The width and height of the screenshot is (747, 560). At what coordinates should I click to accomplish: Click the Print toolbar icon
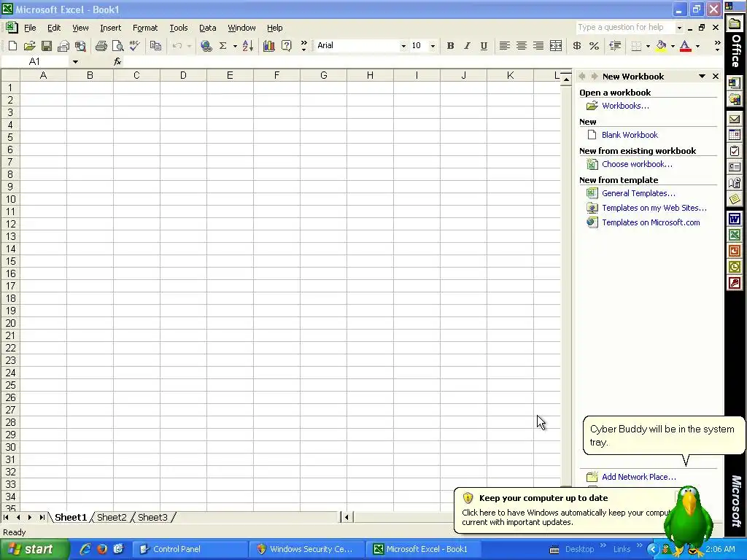[101, 46]
